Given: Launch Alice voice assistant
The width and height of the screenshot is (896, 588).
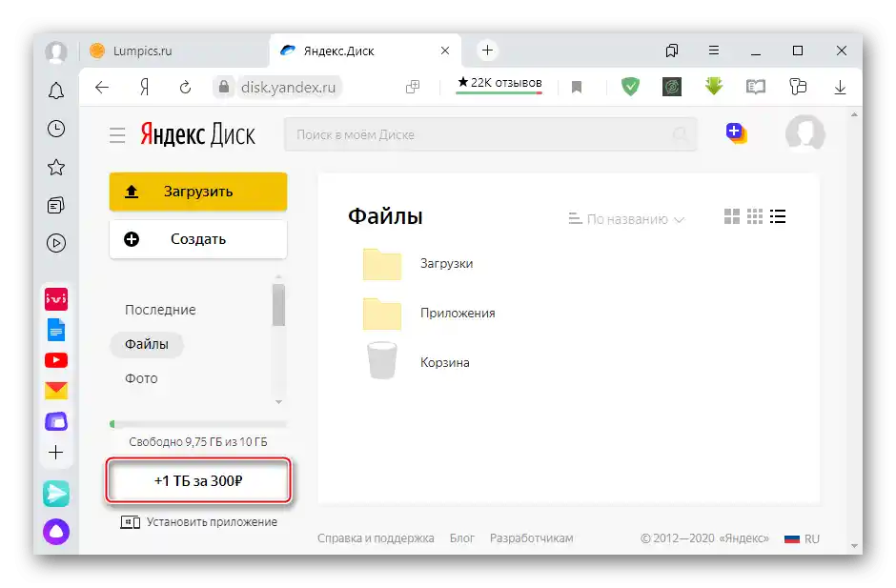Looking at the screenshot, I should 56,532.
